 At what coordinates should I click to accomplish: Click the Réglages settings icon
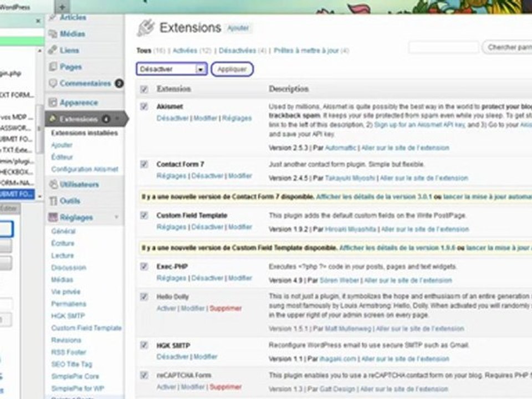(x=53, y=217)
